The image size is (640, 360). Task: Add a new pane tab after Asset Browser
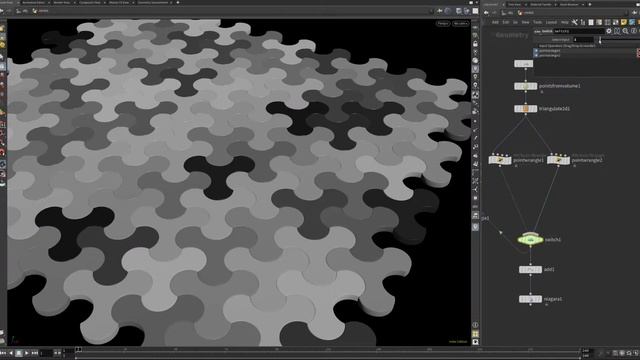tap(590, 4)
